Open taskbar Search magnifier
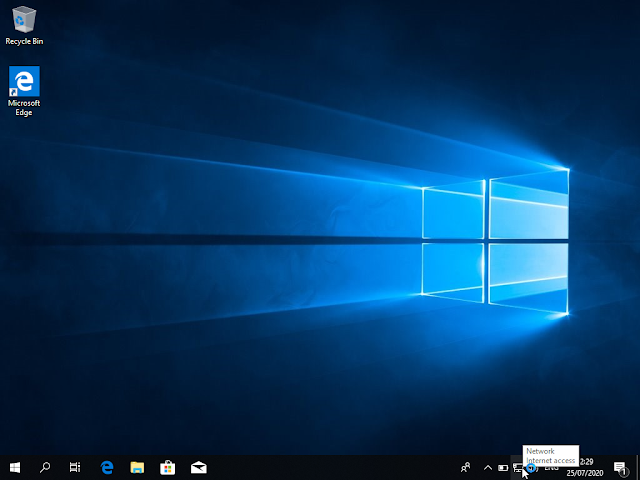640x480 pixels. tap(45, 467)
